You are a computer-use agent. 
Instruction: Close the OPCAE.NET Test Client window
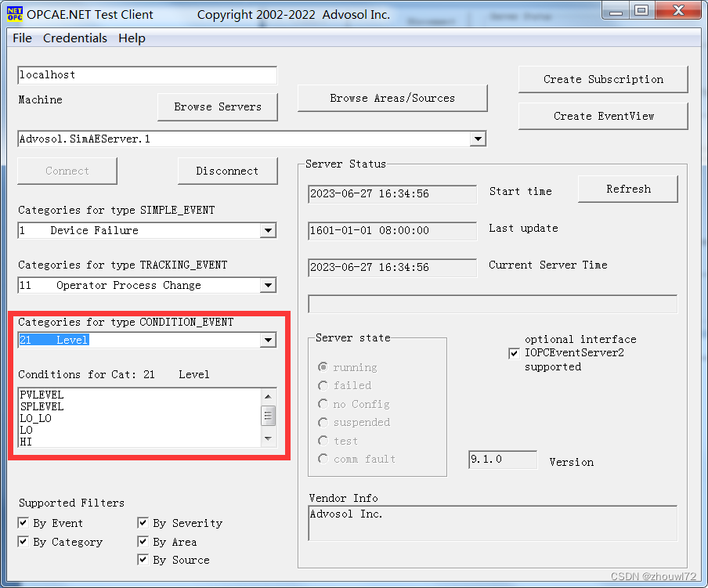pos(678,11)
